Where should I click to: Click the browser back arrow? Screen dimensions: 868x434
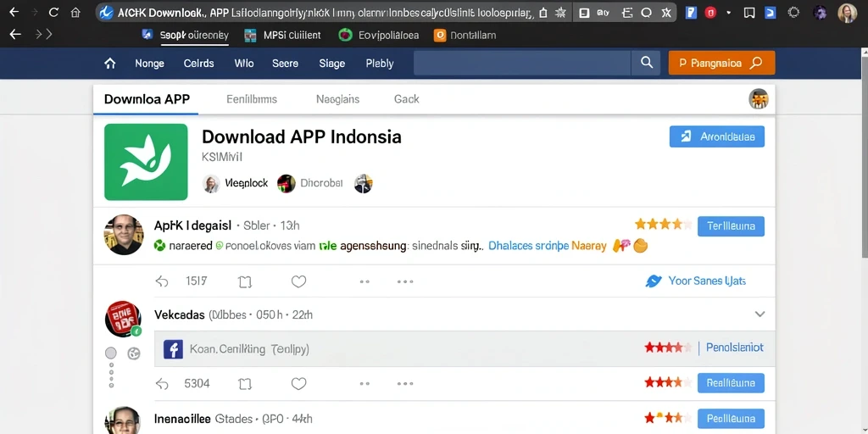point(14,12)
